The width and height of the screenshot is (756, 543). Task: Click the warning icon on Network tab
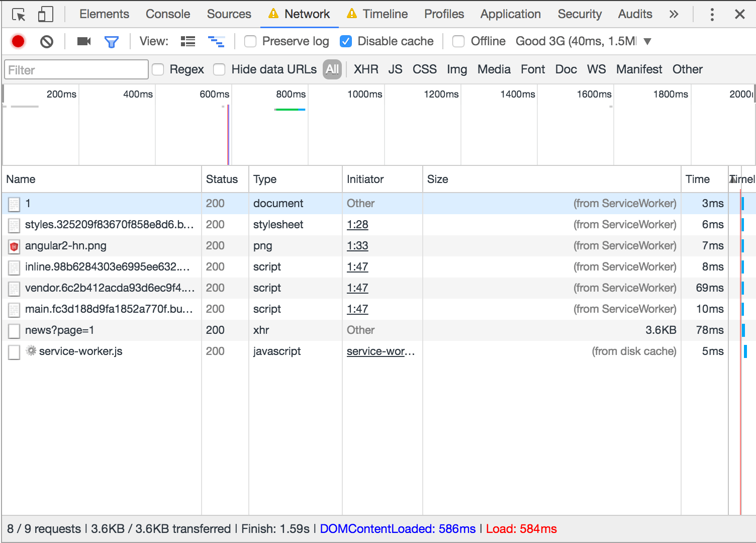[x=273, y=14]
